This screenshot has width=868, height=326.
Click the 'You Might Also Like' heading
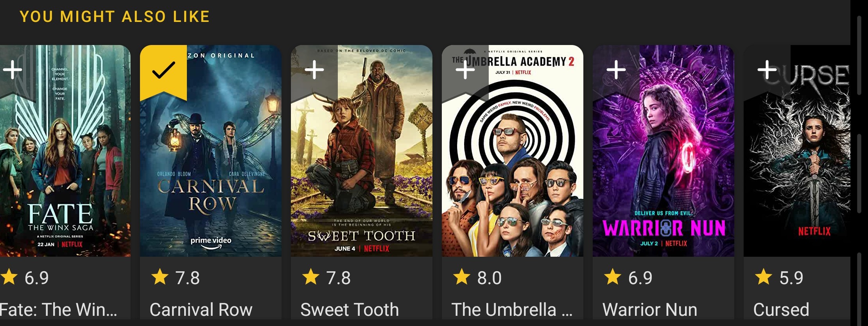(x=115, y=17)
